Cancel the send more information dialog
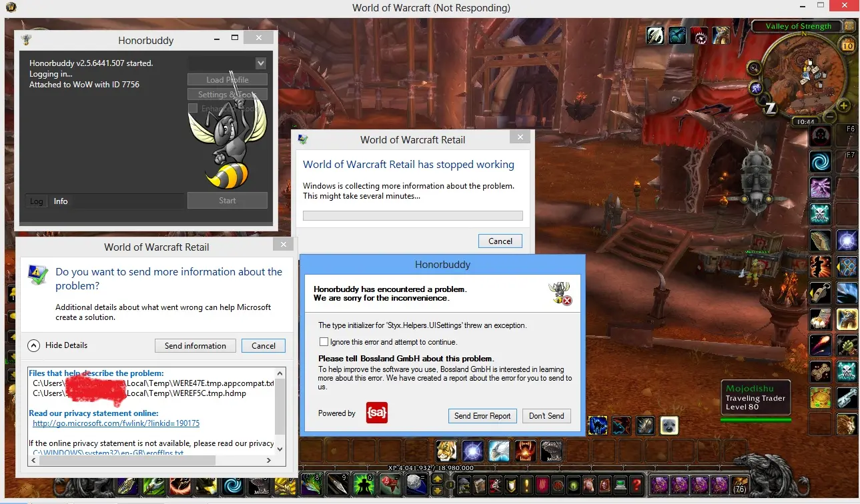 [264, 345]
